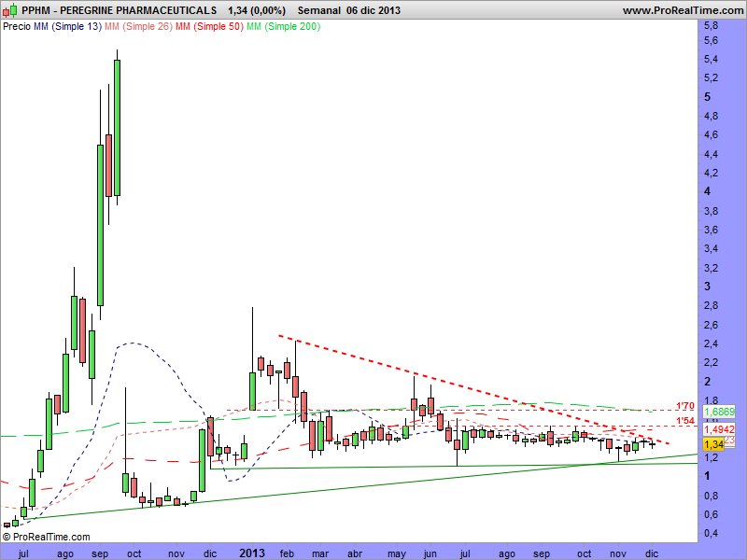Click the © ProRealTime.com copyright text
Viewport: 747px width, 560px height.
(46, 538)
